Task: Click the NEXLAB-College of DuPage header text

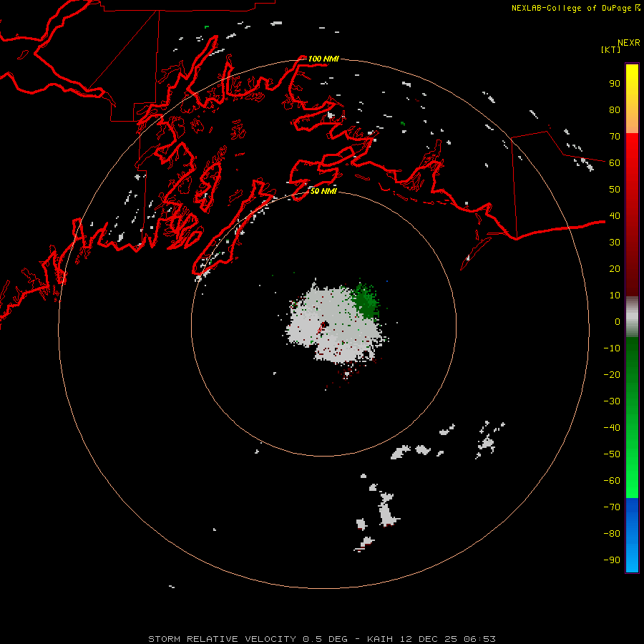Action: click(x=572, y=8)
